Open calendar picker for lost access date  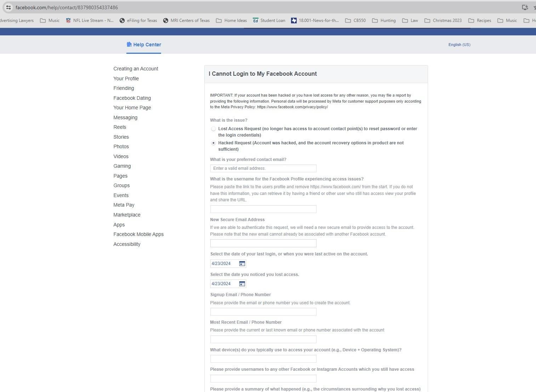[x=242, y=284]
